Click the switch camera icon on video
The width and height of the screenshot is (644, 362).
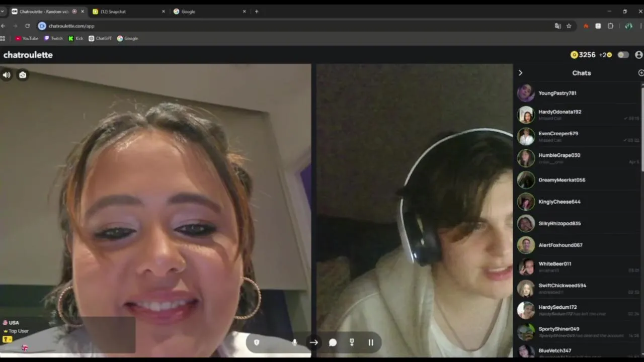click(x=23, y=75)
